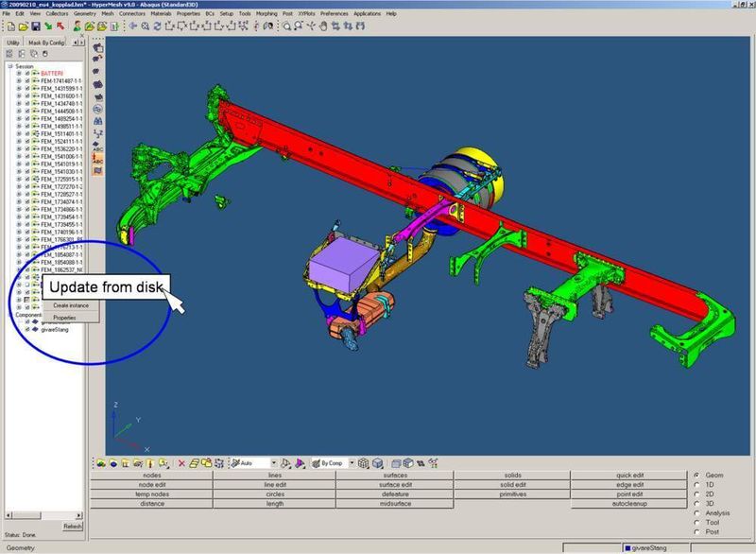The image size is (756, 554).
Task: Click the red X delete icon
Action: [x=182, y=463]
